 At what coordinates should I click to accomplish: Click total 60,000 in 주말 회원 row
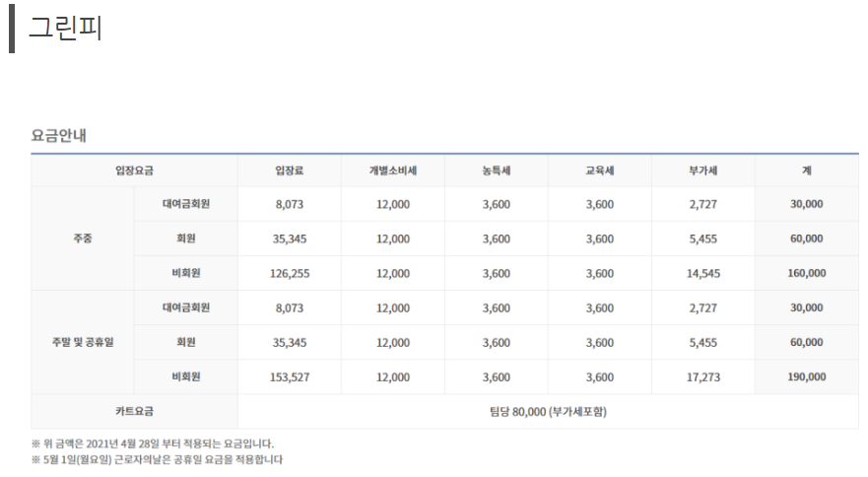click(x=807, y=342)
